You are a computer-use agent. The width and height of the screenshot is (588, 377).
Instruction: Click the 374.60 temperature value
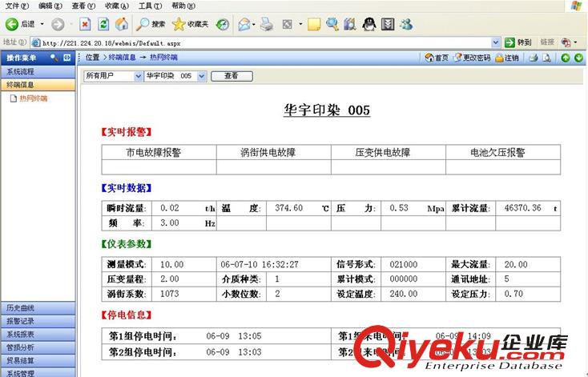point(288,208)
